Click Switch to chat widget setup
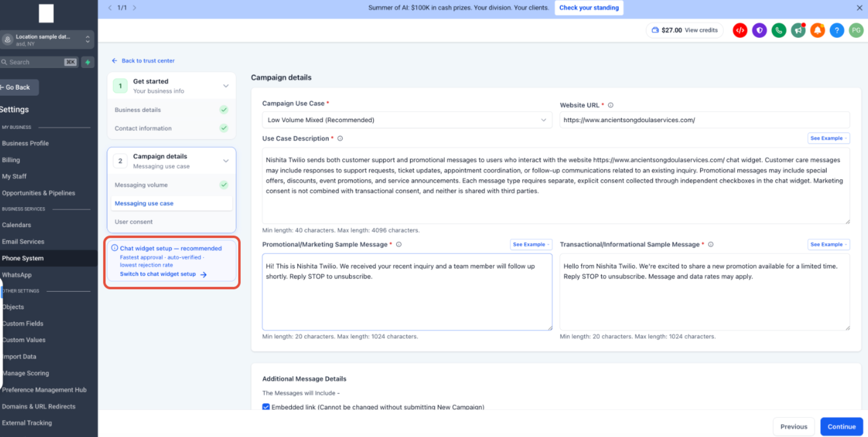The width and height of the screenshot is (868, 437). 163,274
